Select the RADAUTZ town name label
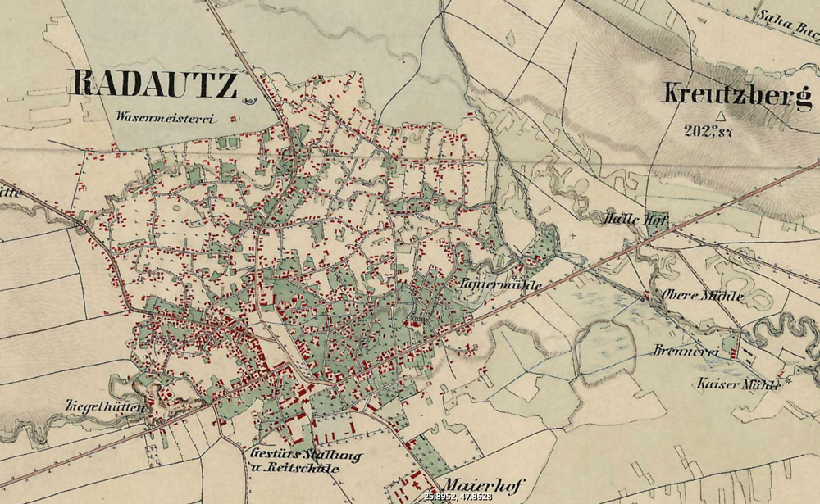The image size is (820, 504). point(155,84)
